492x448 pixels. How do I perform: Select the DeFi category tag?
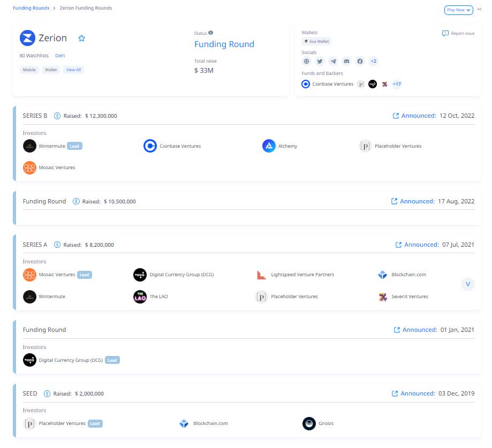(x=60, y=55)
